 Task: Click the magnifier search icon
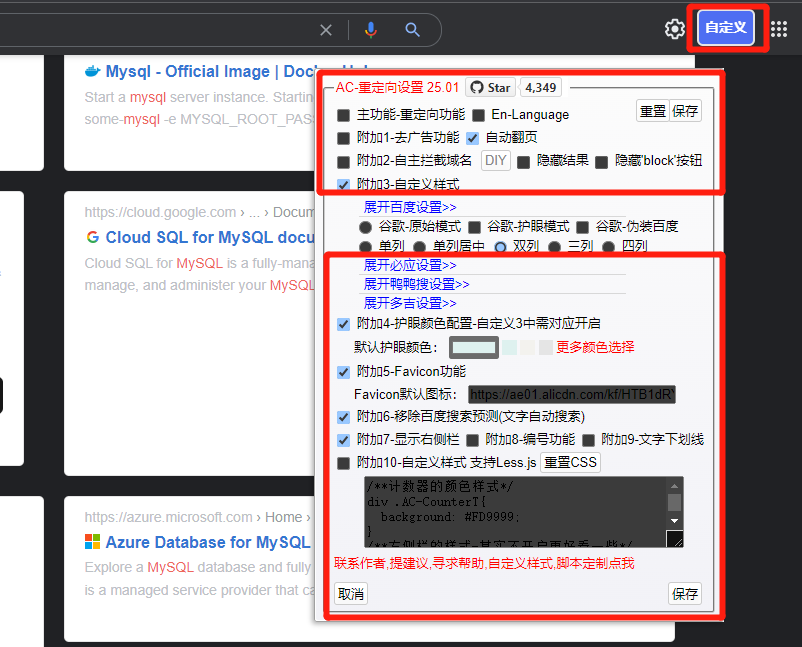(x=412, y=30)
